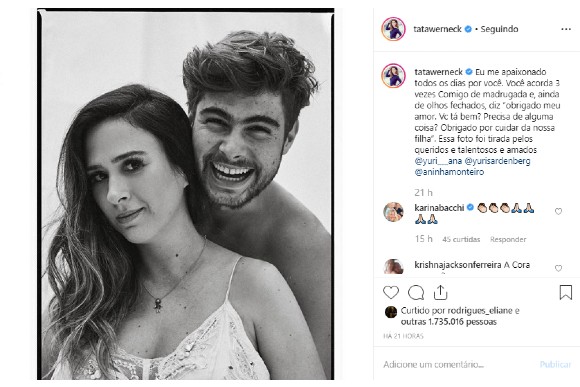Like the post with the heart icon

click(x=391, y=293)
